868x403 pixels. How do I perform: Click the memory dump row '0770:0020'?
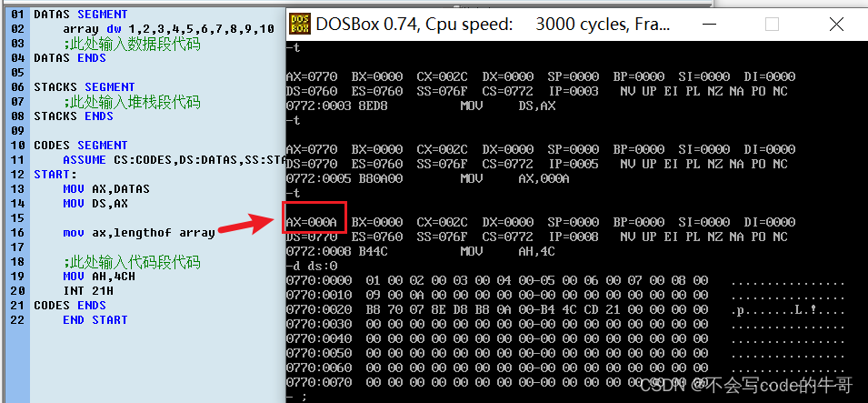pos(565,310)
